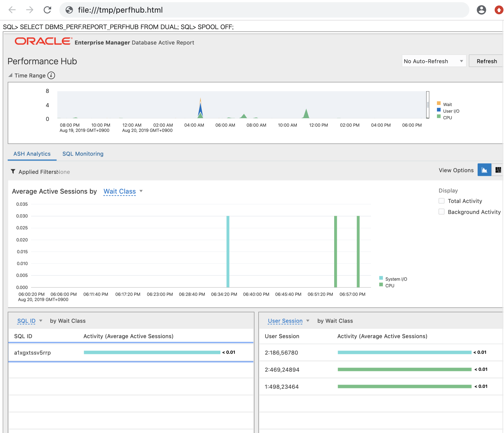Click the browser back navigation arrow
Image resolution: width=504 pixels, height=433 pixels.
click(x=12, y=10)
